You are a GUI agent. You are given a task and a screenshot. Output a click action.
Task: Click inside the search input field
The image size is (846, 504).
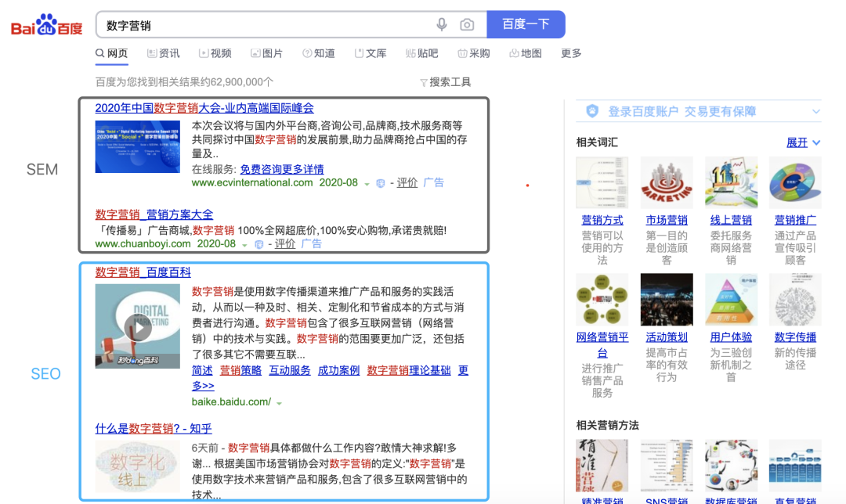235,24
